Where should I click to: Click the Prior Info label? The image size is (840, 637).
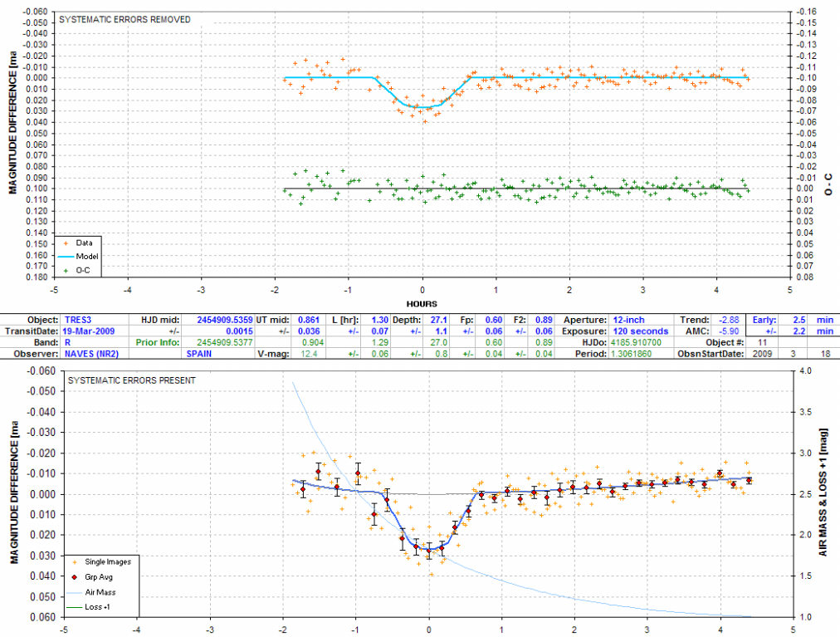(x=158, y=343)
